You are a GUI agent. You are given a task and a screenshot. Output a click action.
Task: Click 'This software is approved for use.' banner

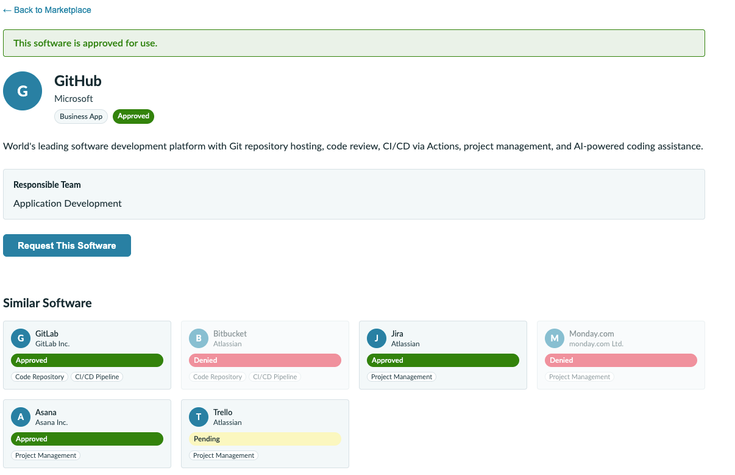coord(354,43)
